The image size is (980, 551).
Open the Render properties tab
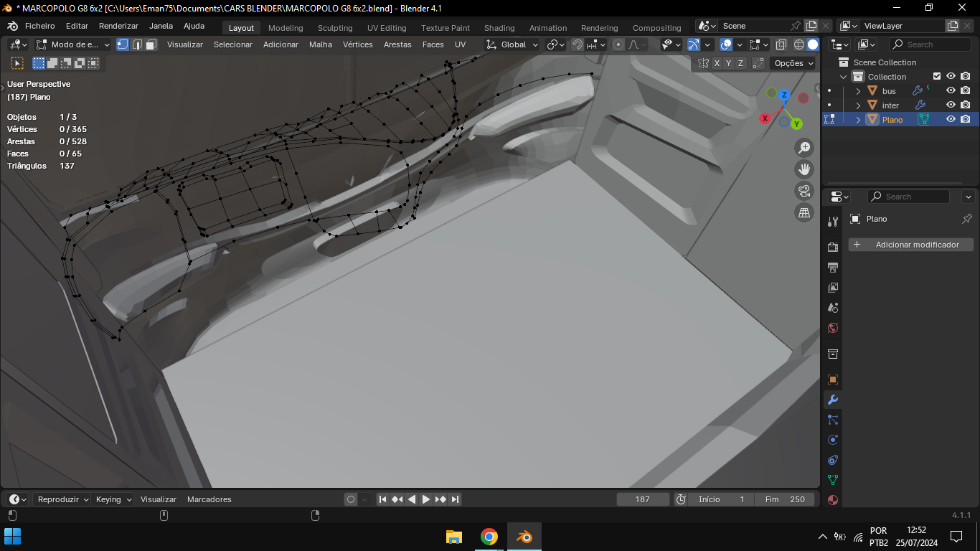tap(833, 248)
